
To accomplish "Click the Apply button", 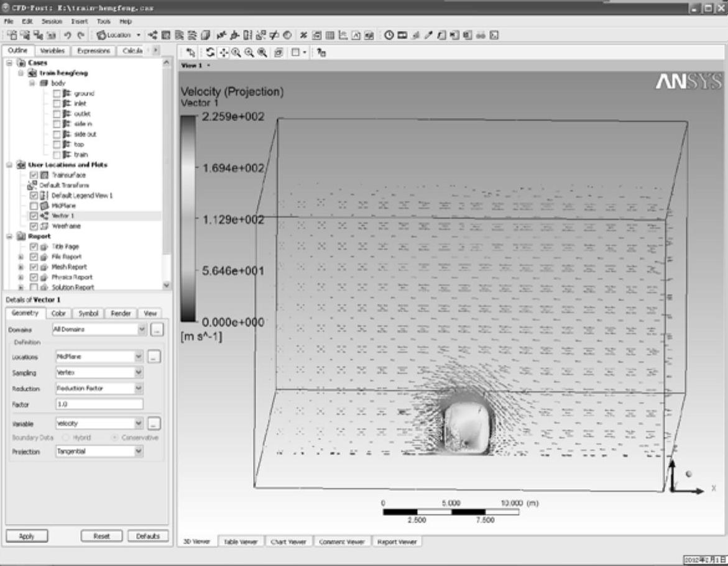I will pos(27,536).
